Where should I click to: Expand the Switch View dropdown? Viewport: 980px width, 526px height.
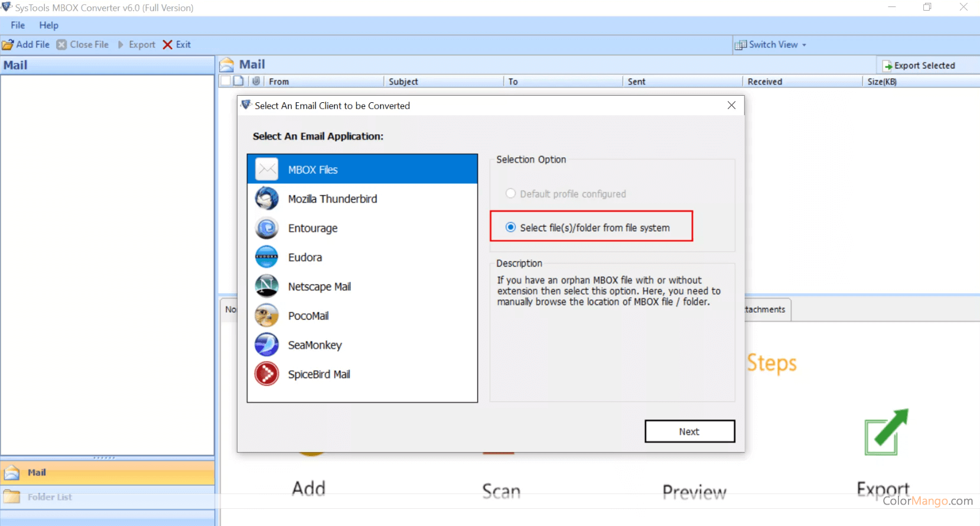click(x=771, y=44)
